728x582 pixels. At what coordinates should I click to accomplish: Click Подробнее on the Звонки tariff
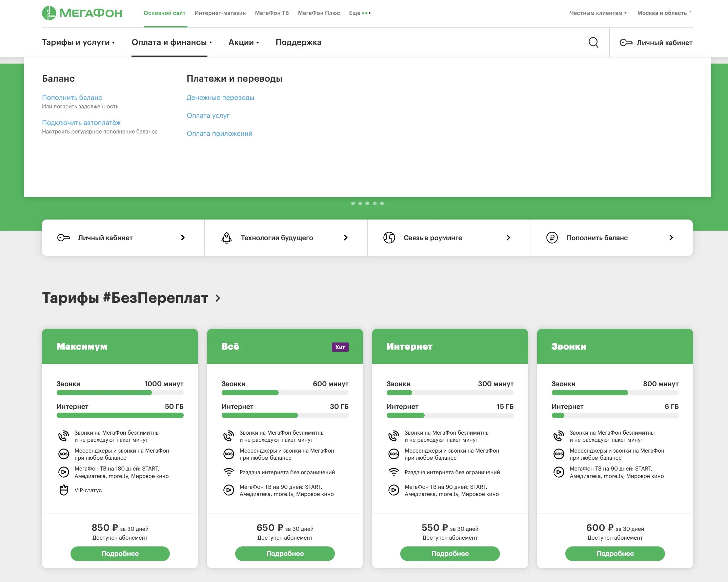click(x=615, y=554)
